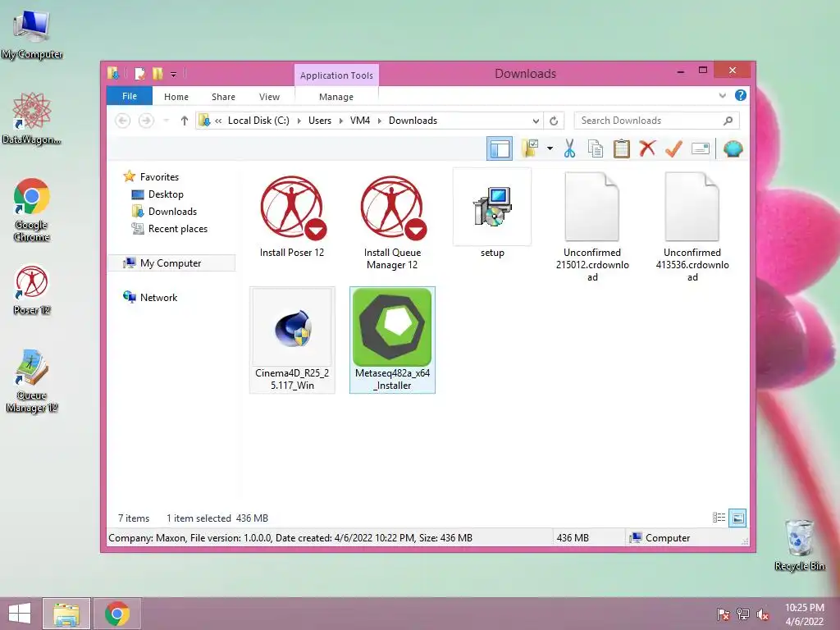The width and height of the screenshot is (840, 630).
Task: Click the Back navigation arrow
Action: pos(123,121)
